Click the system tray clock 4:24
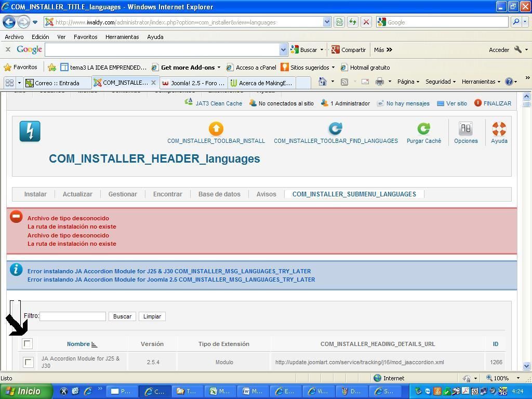The width and height of the screenshot is (532, 399). click(x=518, y=391)
